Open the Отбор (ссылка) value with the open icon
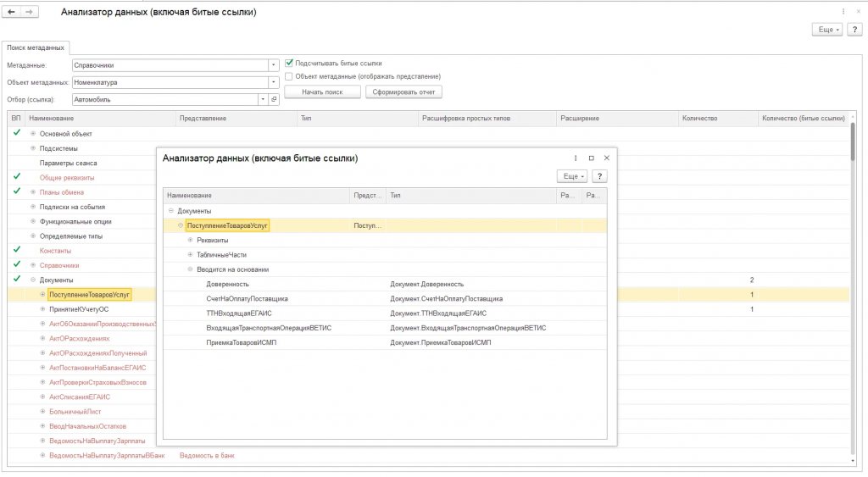The height and width of the screenshot is (477, 868). pyautogui.click(x=274, y=100)
